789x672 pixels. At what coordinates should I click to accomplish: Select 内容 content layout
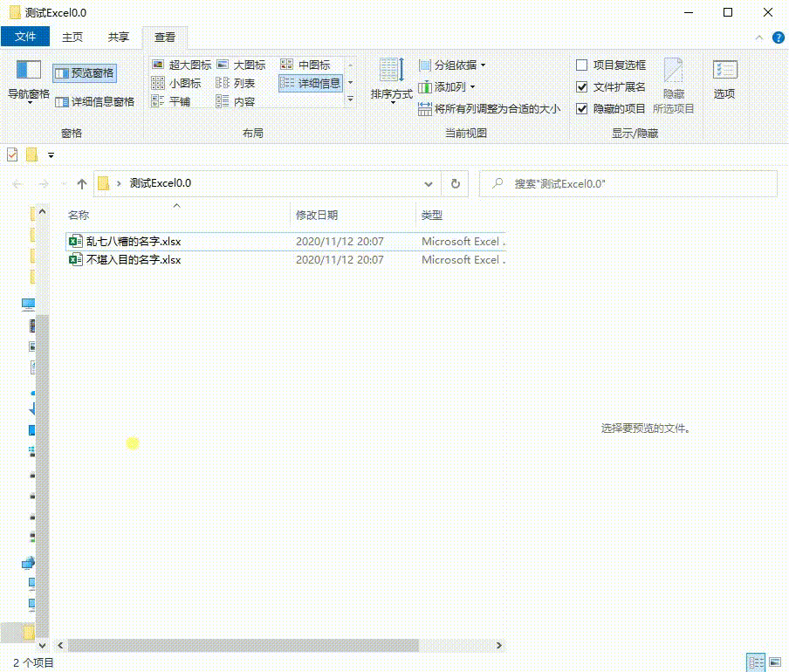pyautogui.click(x=236, y=101)
